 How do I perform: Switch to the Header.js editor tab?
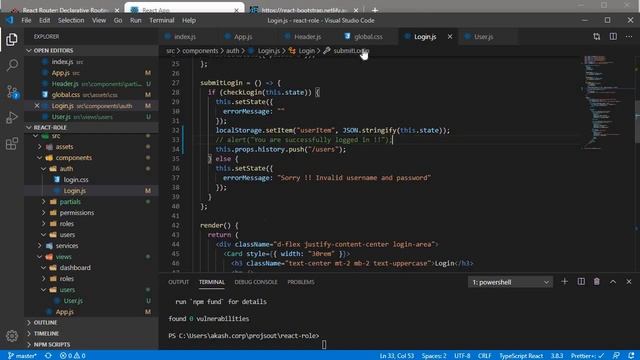tap(307, 37)
